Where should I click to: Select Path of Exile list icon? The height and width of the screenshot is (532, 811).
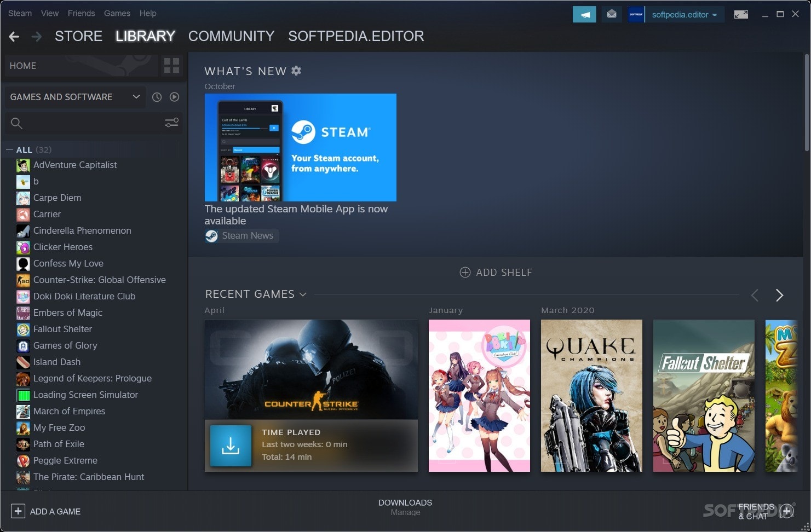tap(23, 444)
